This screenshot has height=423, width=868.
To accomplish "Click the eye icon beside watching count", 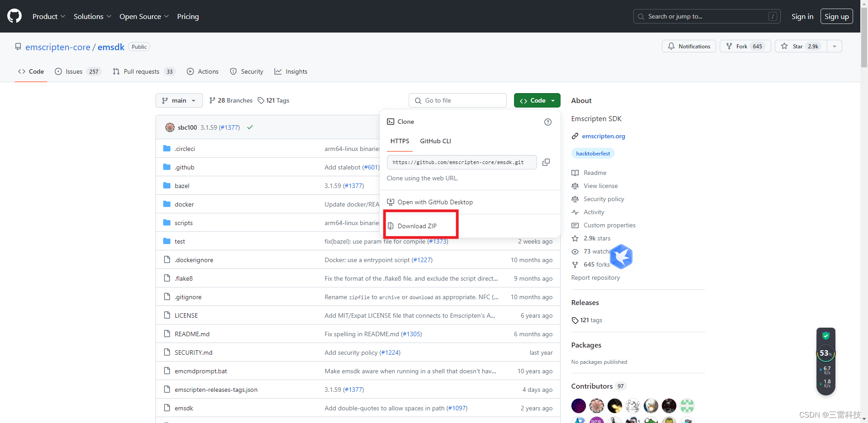I will [575, 251].
